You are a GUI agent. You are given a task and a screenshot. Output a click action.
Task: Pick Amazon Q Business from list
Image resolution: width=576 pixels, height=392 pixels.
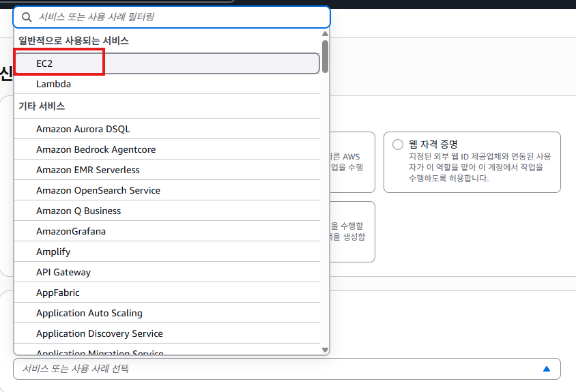[x=167, y=211]
